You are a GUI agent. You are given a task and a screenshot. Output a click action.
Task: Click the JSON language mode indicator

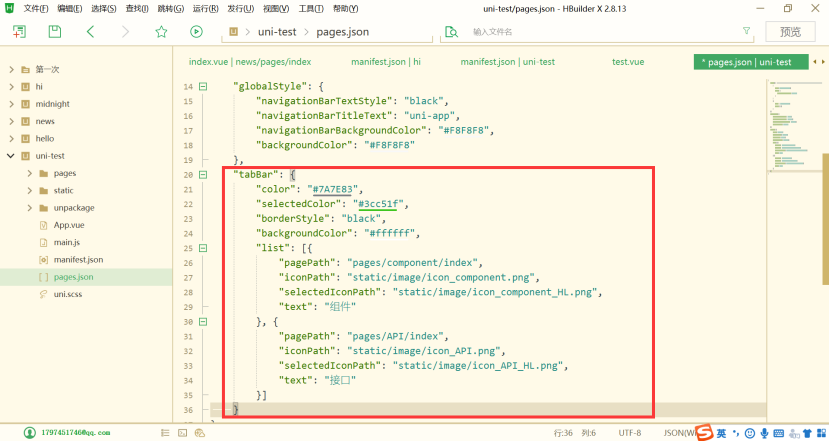click(679, 433)
